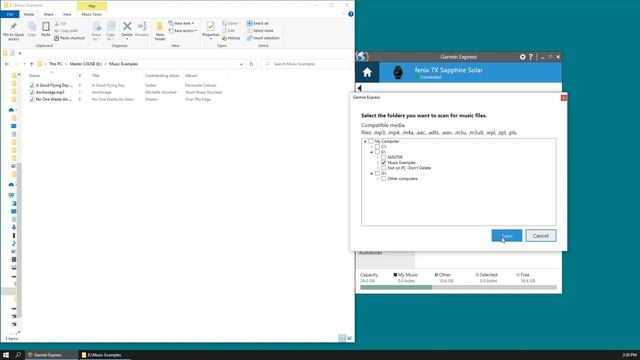Sort by Contributing artists column header
This screenshot has width=640, height=360.
coord(162,76)
